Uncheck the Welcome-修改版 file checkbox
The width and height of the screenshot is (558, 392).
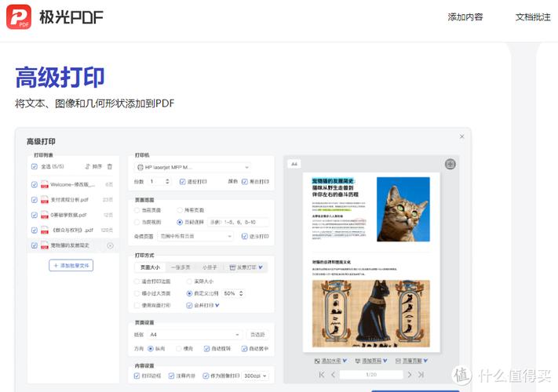coord(35,184)
